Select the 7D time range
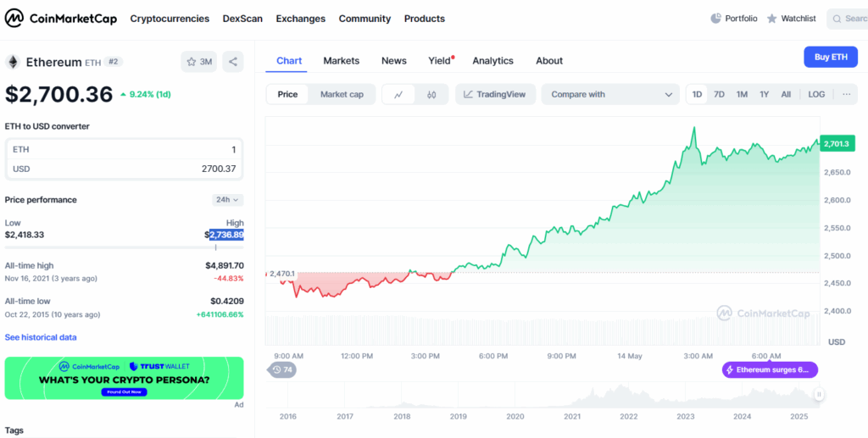Screen dimensions: 868x438 [x=719, y=94]
